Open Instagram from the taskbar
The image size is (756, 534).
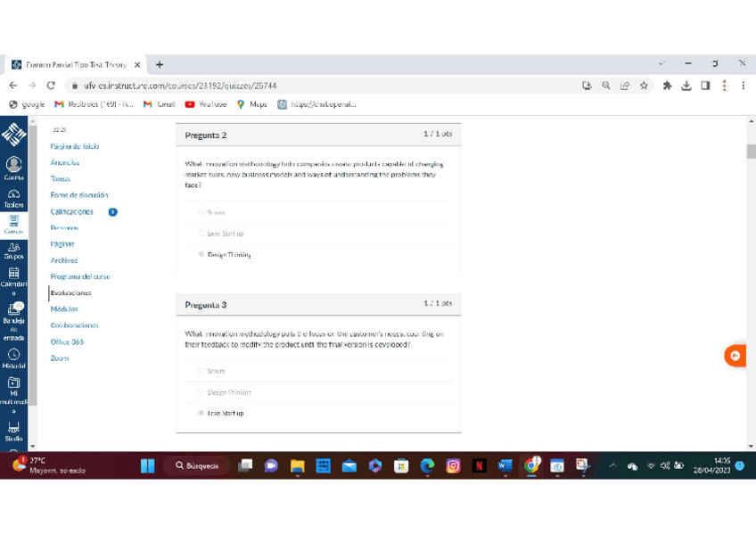[x=453, y=465]
